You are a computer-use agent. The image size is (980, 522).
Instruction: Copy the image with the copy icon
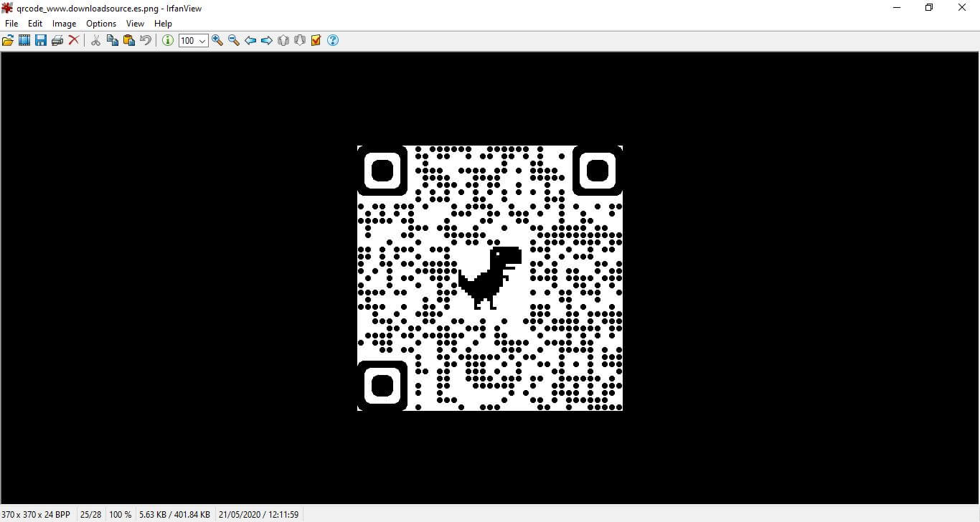113,41
